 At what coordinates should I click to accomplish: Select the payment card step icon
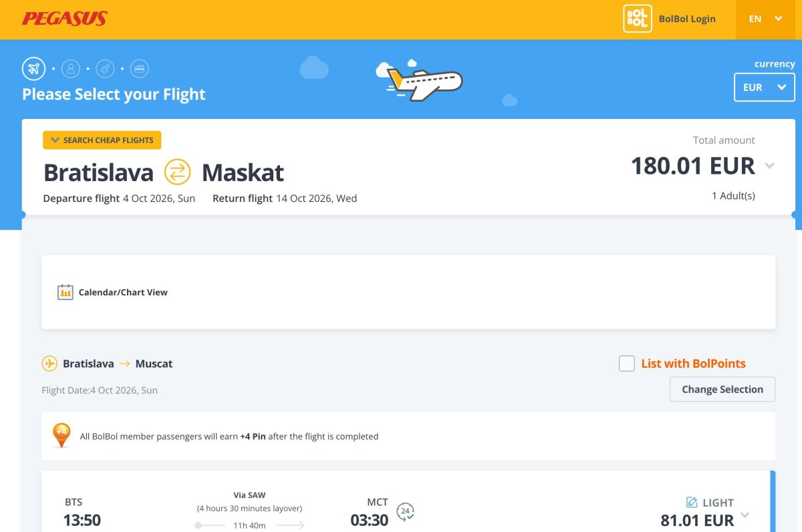pyautogui.click(x=140, y=68)
